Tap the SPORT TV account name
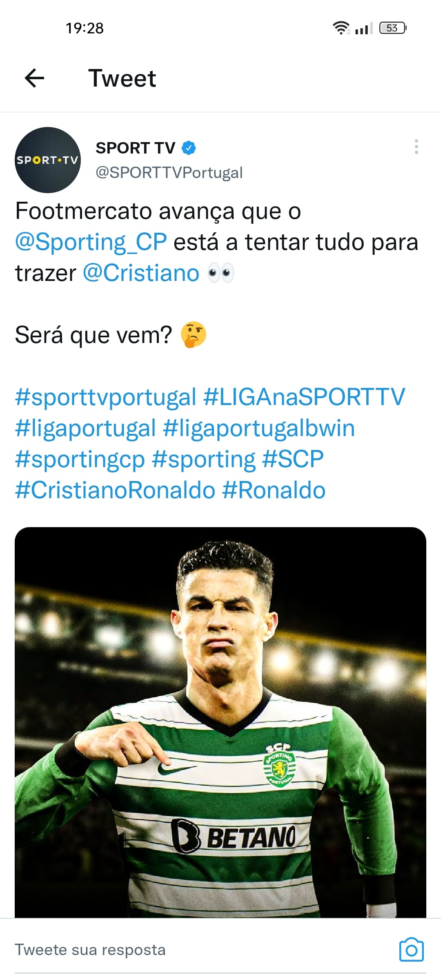The height and width of the screenshot is (980, 441). click(136, 148)
